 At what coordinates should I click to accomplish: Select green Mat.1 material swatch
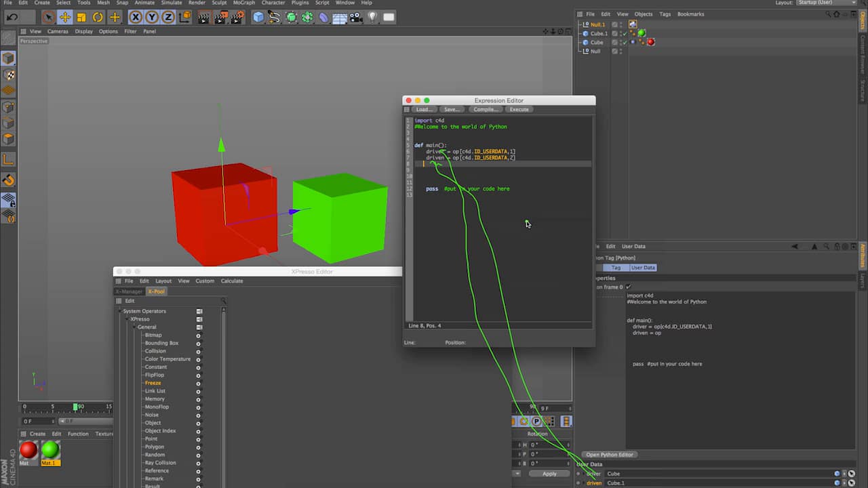(x=50, y=450)
